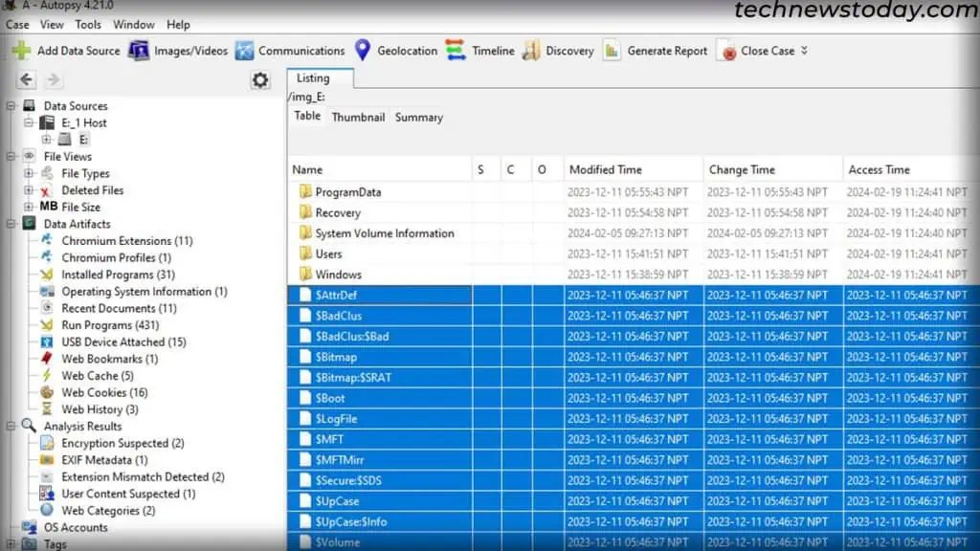Select the User Content Suspected icon
This screenshot has height=551, width=980.
click(x=47, y=494)
